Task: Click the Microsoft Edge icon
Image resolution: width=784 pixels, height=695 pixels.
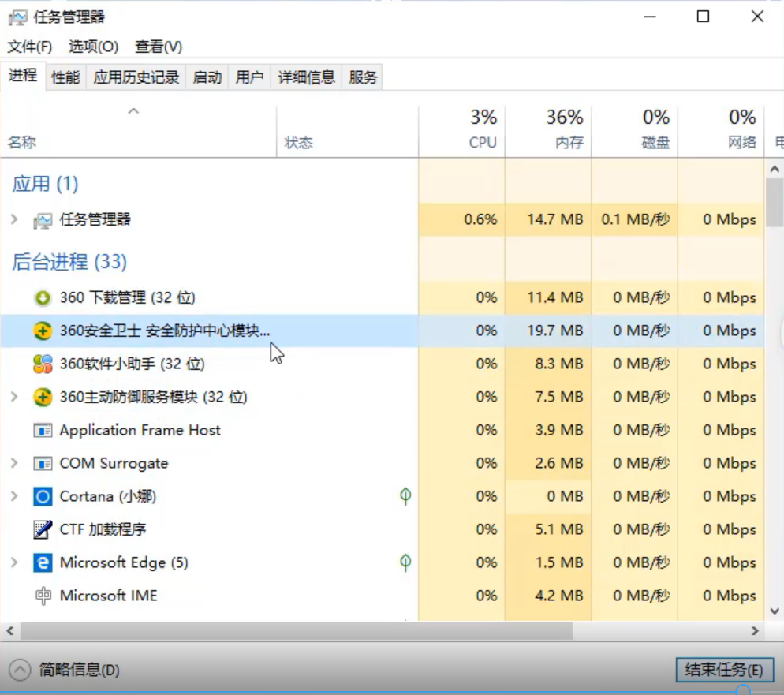Action: pyautogui.click(x=43, y=563)
